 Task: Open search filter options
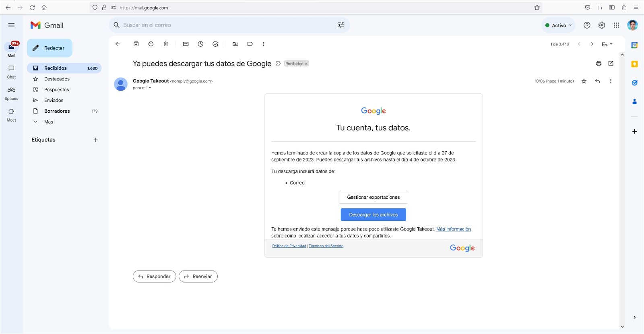click(x=341, y=25)
